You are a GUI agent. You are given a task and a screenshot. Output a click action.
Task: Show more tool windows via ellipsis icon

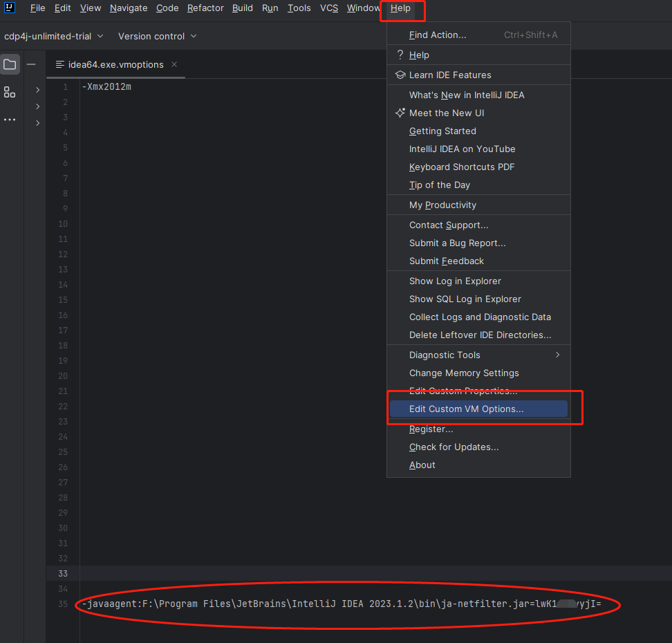click(10, 120)
